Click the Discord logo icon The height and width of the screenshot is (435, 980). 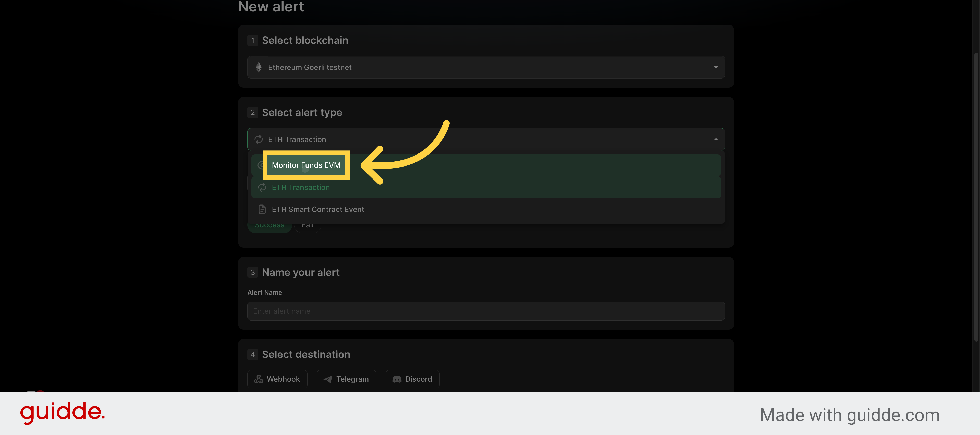(397, 379)
